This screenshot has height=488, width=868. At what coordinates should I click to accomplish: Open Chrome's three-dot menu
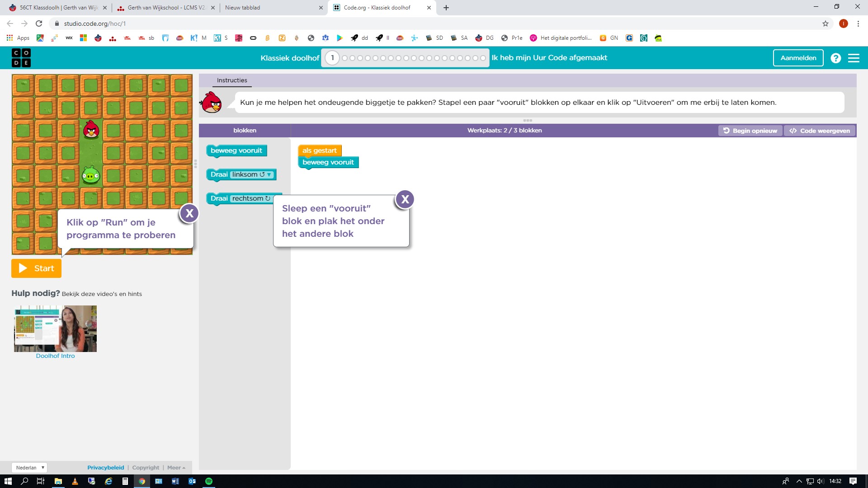tap(858, 23)
